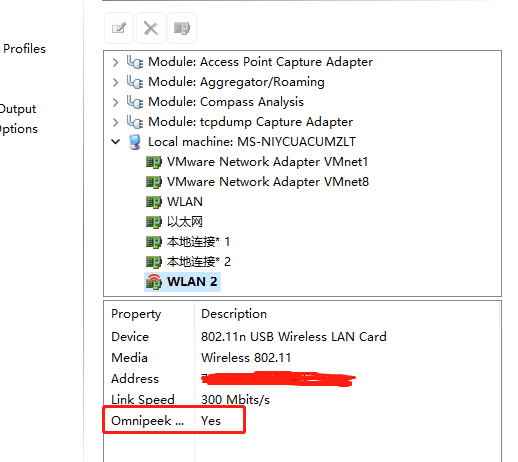Click the Device property label

(130, 337)
